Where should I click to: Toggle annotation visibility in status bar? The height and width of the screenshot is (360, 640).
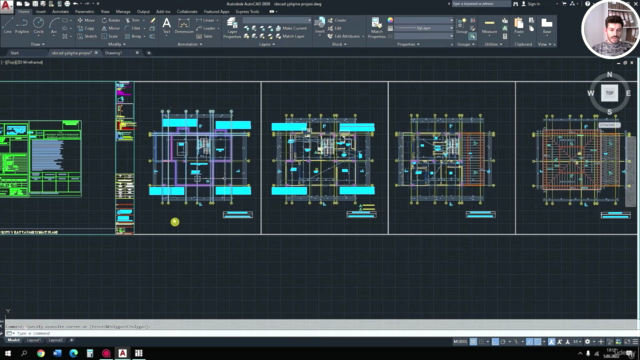551,342
